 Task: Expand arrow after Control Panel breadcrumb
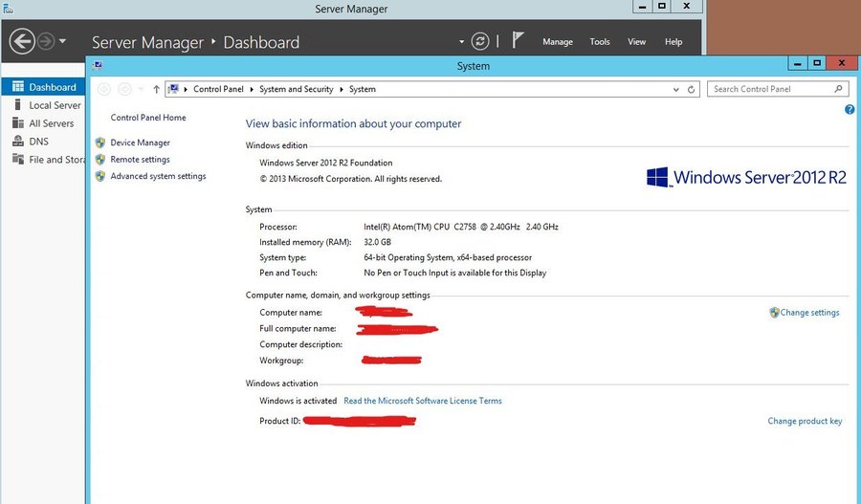click(x=252, y=89)
